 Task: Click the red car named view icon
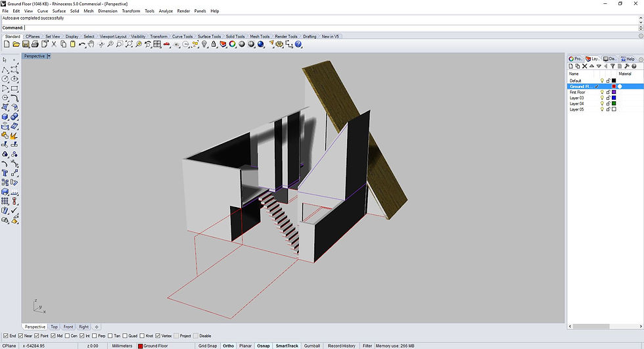[167, 44]
